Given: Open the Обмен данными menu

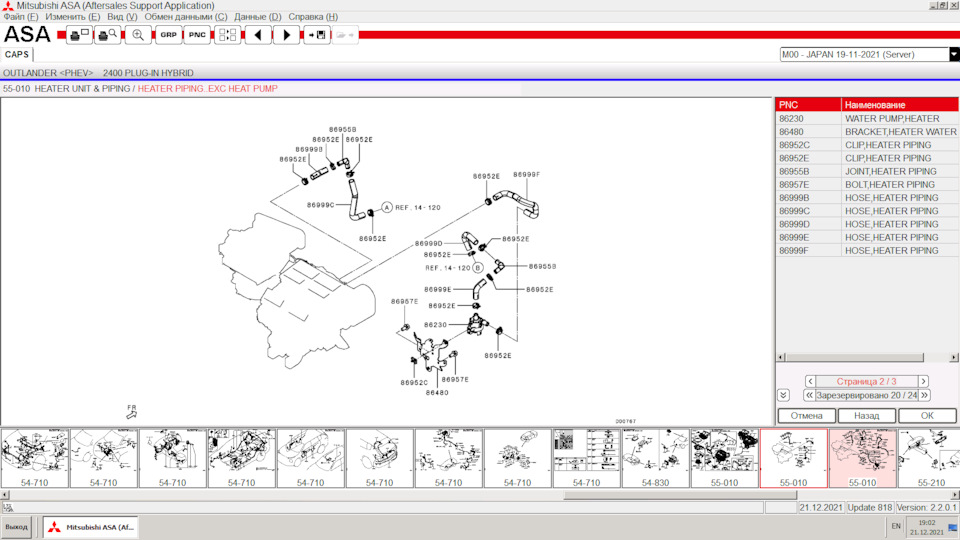Looking at the screenshot, I should pos(186,17).
